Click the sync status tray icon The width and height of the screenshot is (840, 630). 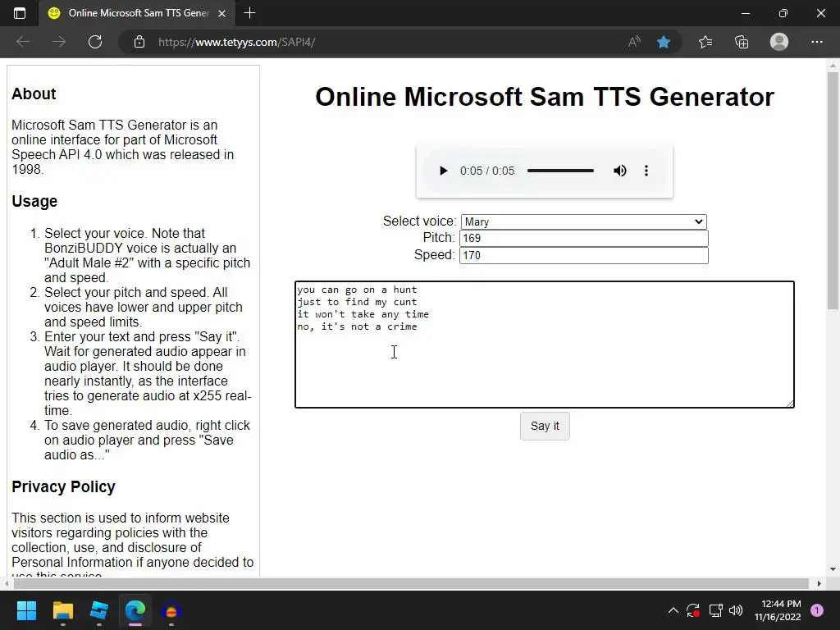(x=693, y=610)
